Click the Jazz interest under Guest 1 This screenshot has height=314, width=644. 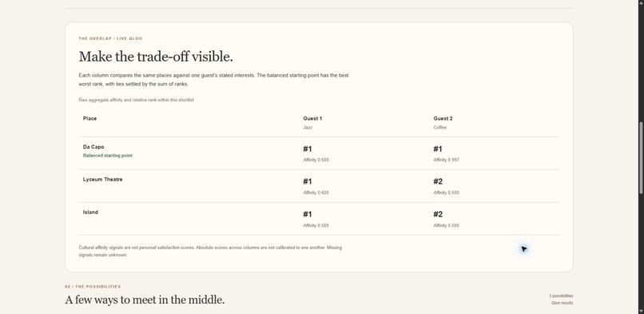point(308,128)
